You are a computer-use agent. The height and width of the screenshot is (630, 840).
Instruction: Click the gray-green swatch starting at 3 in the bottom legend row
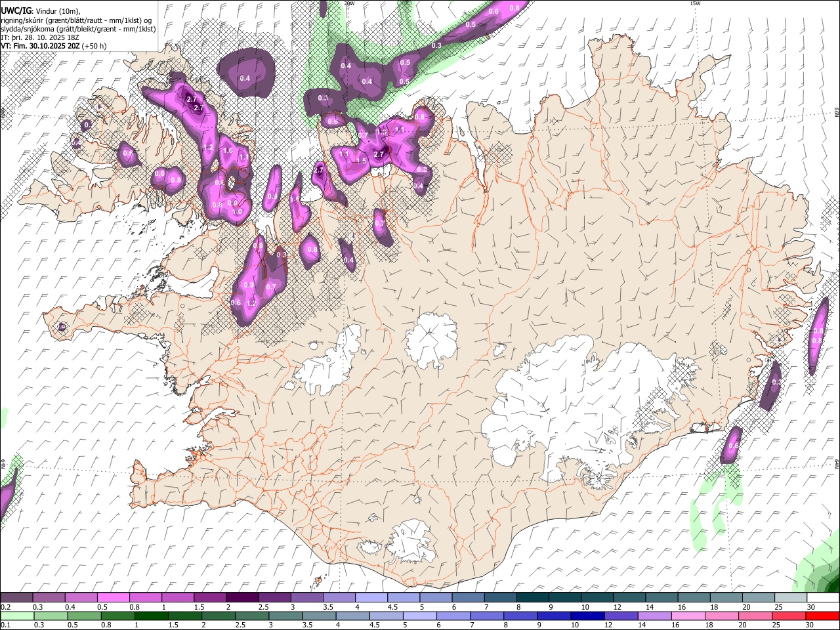[x=285, y=616]
